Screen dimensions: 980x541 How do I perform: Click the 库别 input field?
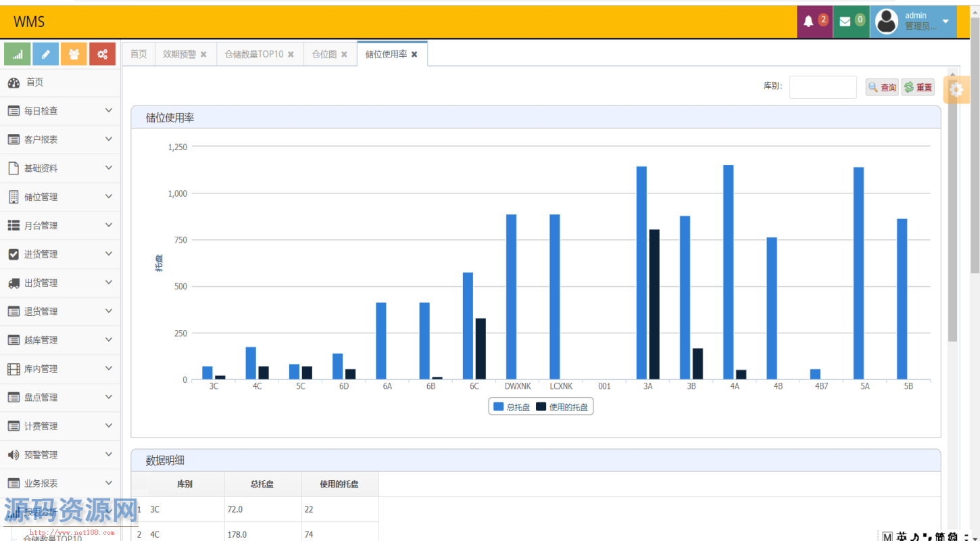pos(823,87)
